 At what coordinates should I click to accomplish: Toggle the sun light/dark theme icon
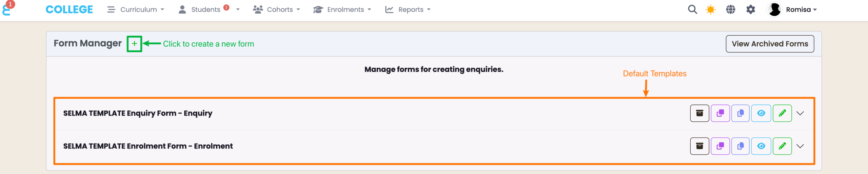coord(710,10)
